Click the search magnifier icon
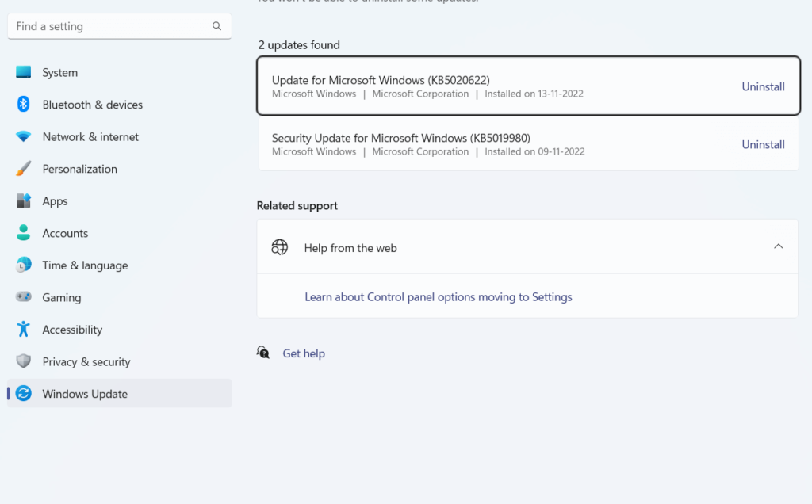The height and width of the screenshot is (504, 812). 217,26
